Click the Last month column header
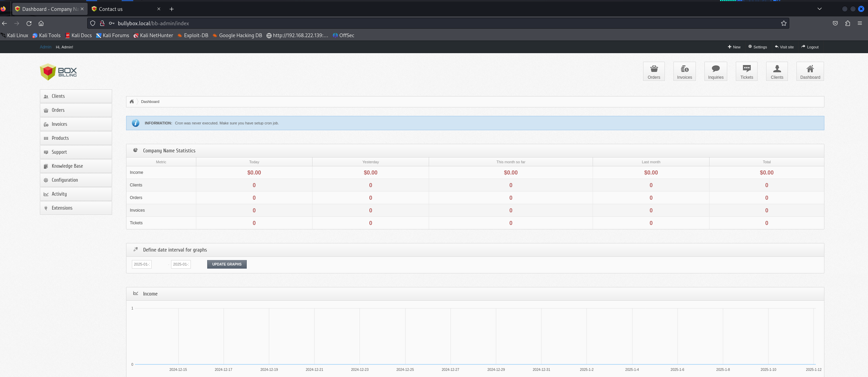This screenshot has width=868, height=377. pyautogui.click(x=651, y=162)
